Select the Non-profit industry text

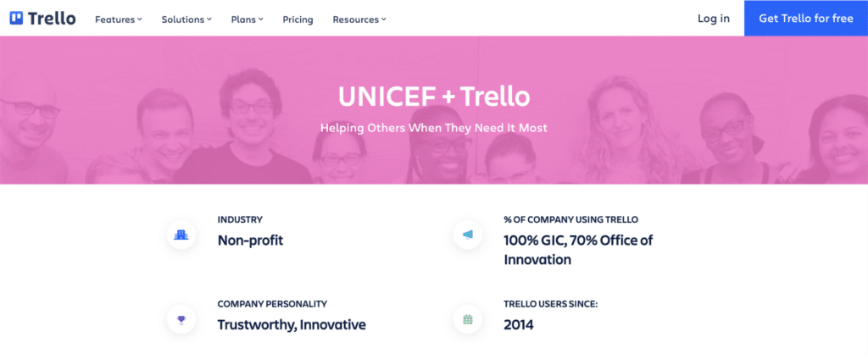click(250, 240)
